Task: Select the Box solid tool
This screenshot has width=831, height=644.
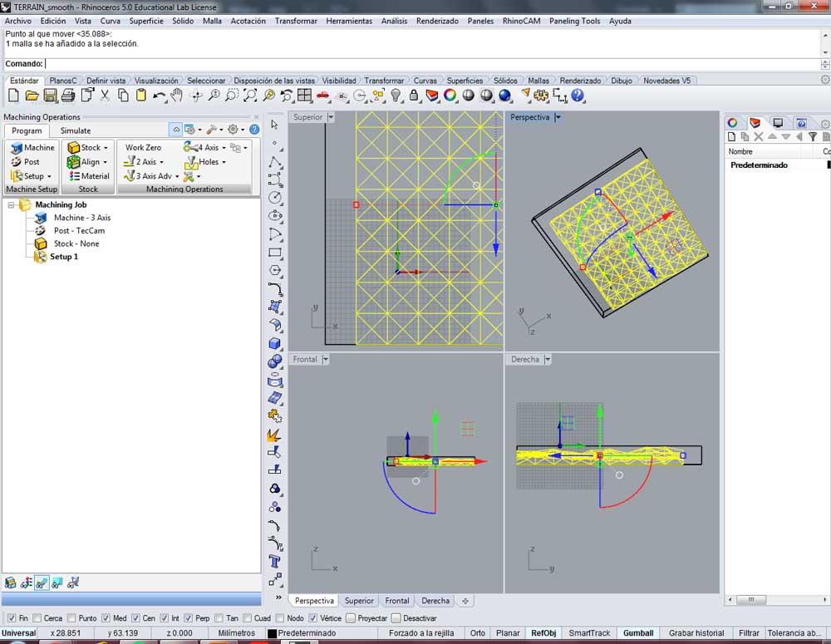Action: click(274, 343)
